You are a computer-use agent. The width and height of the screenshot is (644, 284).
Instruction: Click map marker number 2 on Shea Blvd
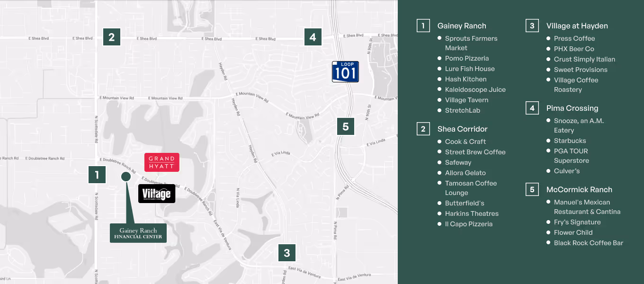tap(112, 37)
